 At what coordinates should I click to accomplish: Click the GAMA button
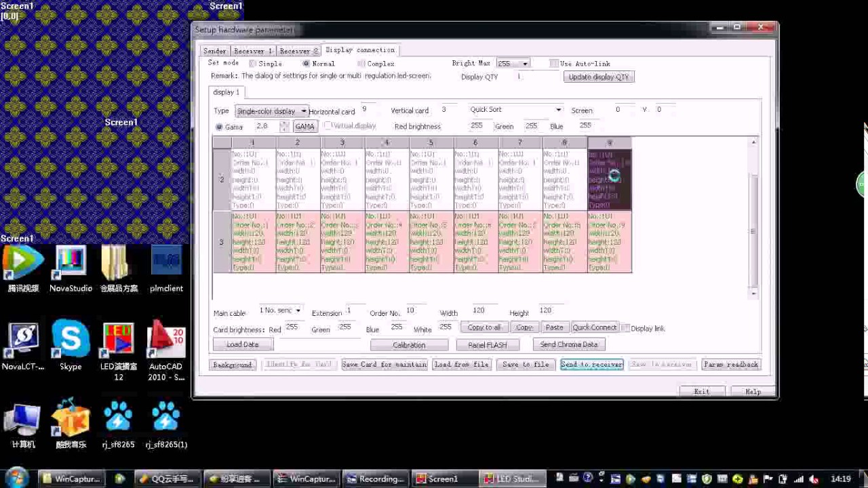click(x=305, y=127)
